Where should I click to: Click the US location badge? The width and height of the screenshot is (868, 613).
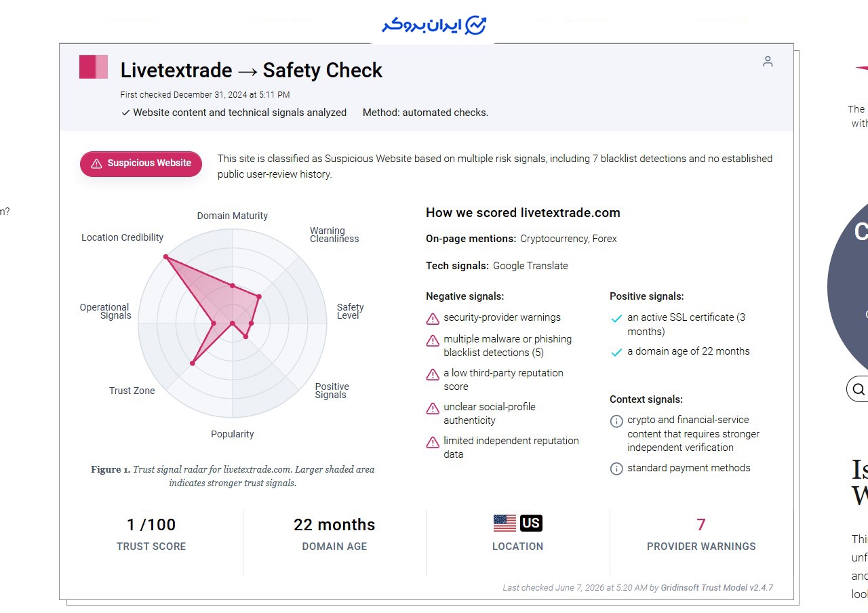(x=531, y=523)
